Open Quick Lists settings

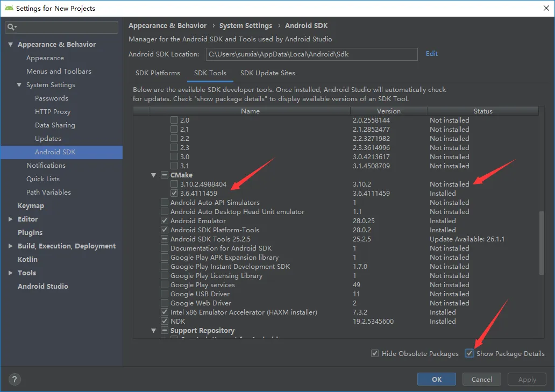tap(43, 179)
